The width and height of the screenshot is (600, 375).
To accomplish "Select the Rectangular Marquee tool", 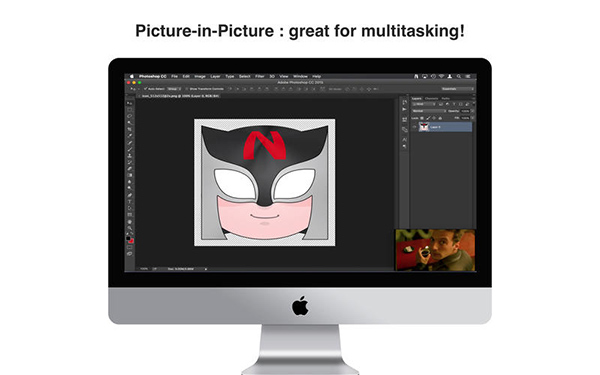I will [129, 110].
